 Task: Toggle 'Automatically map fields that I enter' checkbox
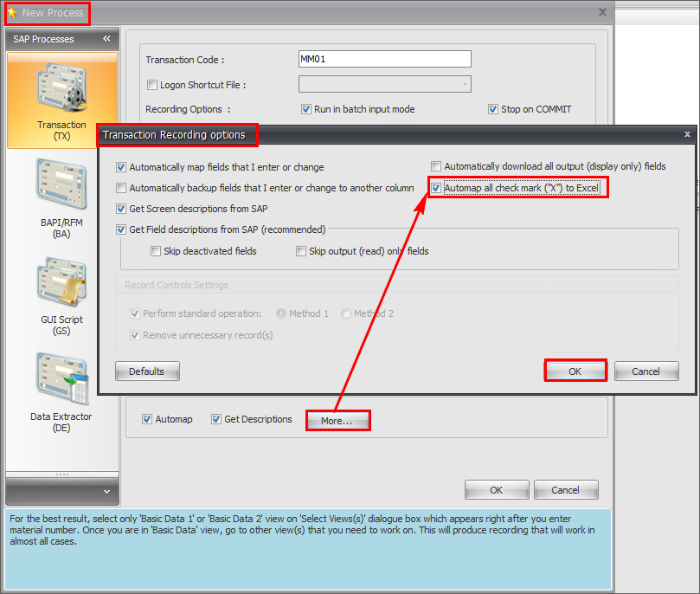pos(121,167)
